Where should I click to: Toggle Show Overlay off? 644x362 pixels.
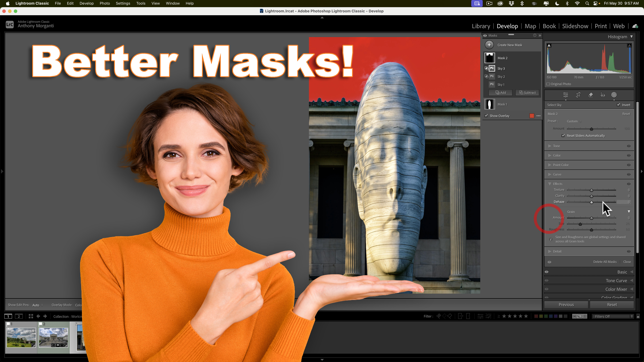(x=486, y=116)
